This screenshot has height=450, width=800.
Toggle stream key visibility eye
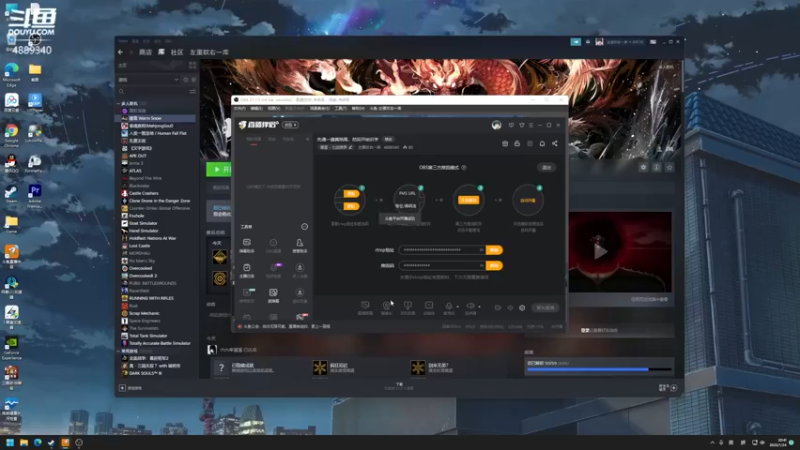tap(481, 265)
